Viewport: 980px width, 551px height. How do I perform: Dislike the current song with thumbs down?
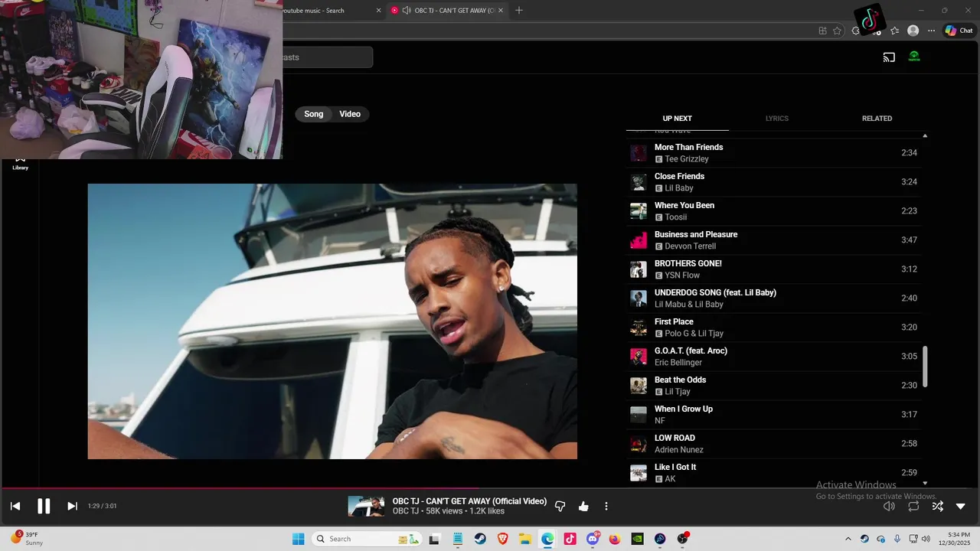pos(560,506)
